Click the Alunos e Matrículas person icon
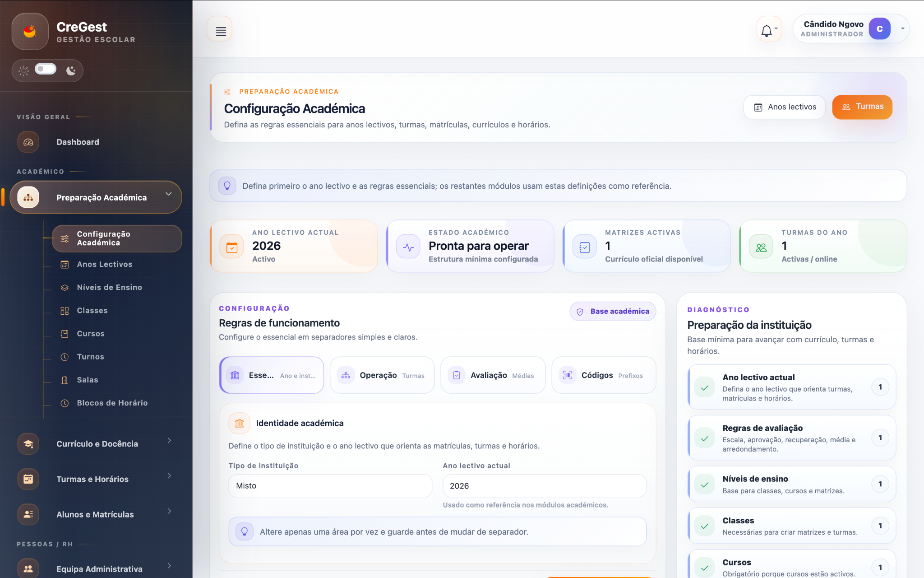The width and height of the screenshot is (924, 578). 28,514
